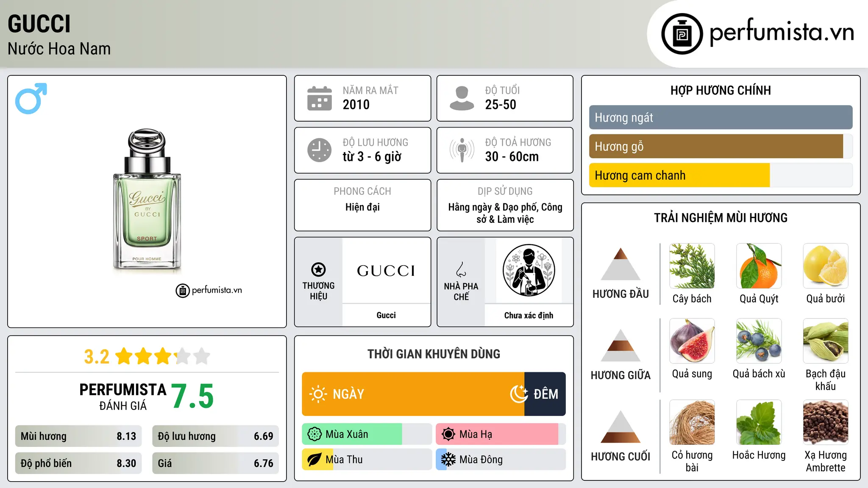Click the longevity value từ 3 - 6 giờ
The height and width of the screenshot is (488, 868).
click(x=372, y=157)
